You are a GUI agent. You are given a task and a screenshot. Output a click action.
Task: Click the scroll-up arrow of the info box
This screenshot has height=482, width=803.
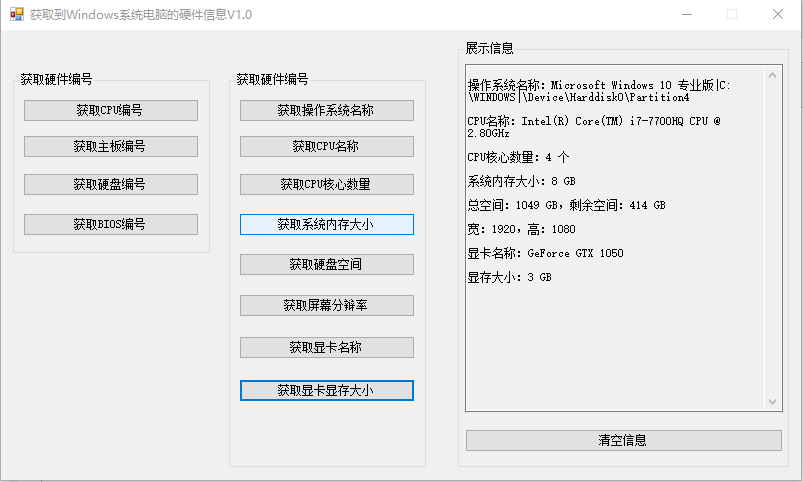click(772, 75)
